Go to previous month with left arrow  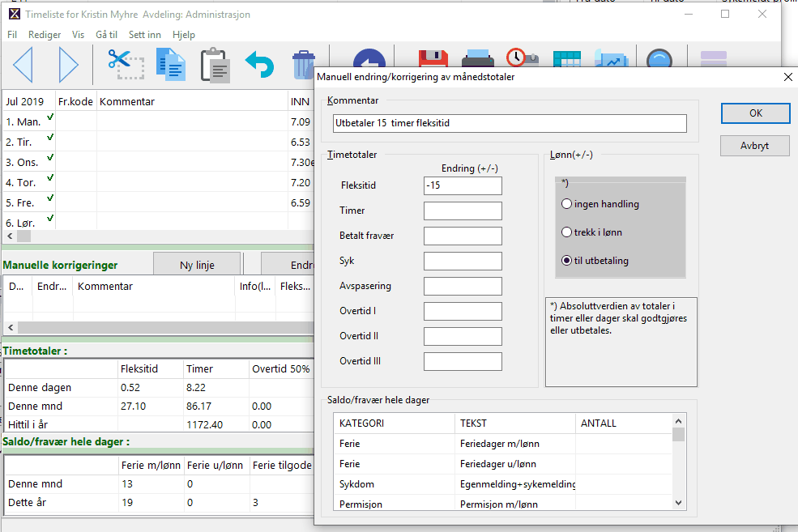[x=23, y=65]
